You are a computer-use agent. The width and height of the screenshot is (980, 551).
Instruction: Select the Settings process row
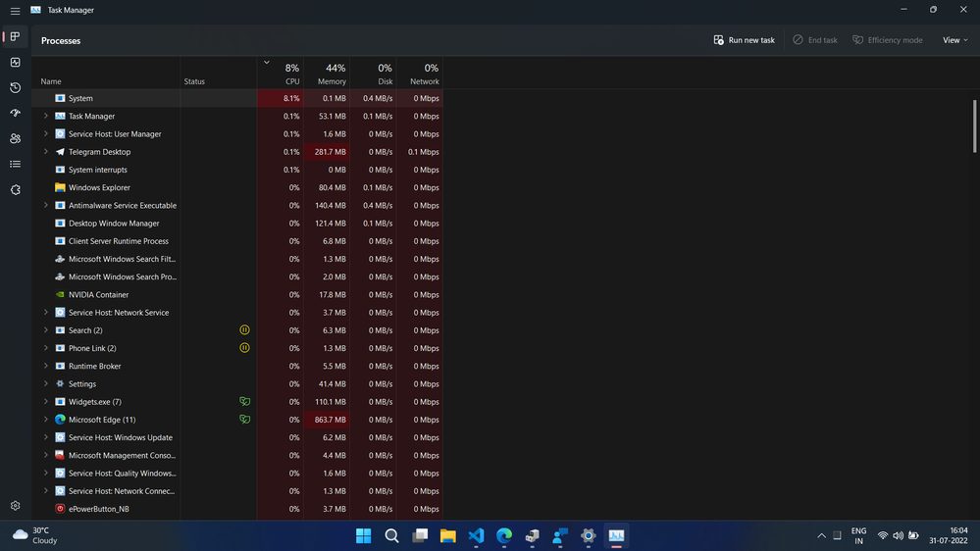(237, 384)
